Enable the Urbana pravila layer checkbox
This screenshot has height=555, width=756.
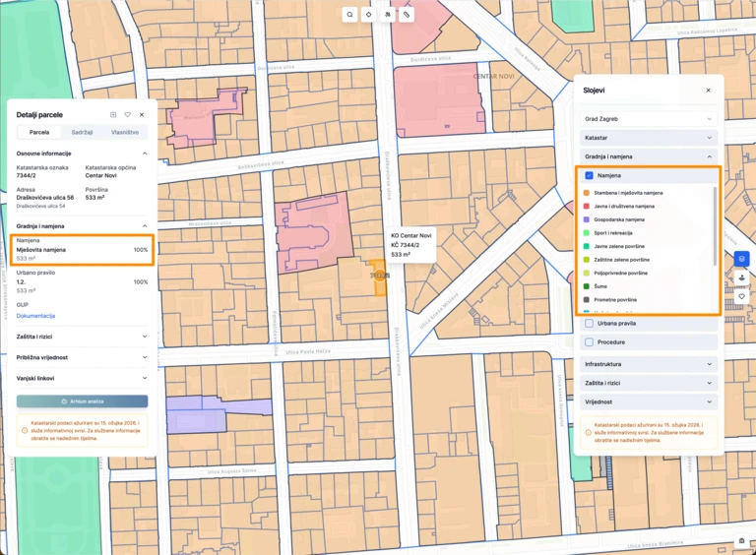click(589, 323)
